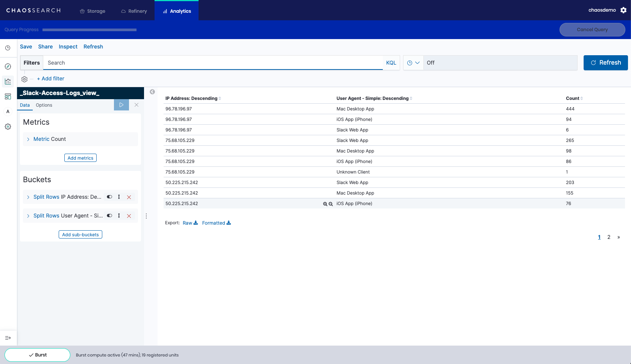
Task: Click the Filters label button
Action: (32, 63)
